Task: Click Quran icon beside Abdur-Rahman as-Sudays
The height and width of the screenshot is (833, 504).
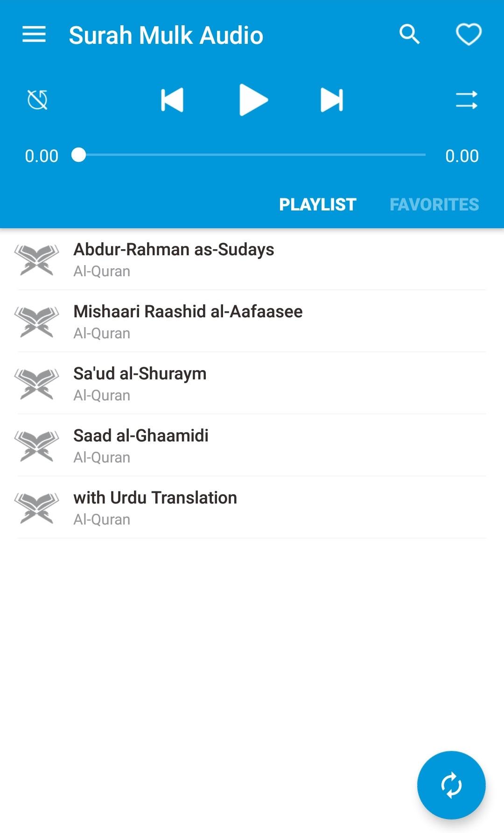Action: tap(36, 259)
